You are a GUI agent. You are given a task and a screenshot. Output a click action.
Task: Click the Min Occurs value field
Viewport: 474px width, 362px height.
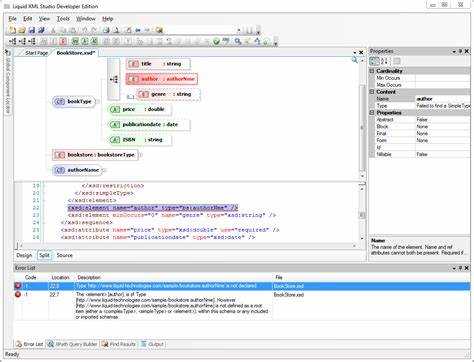(443, 78)
